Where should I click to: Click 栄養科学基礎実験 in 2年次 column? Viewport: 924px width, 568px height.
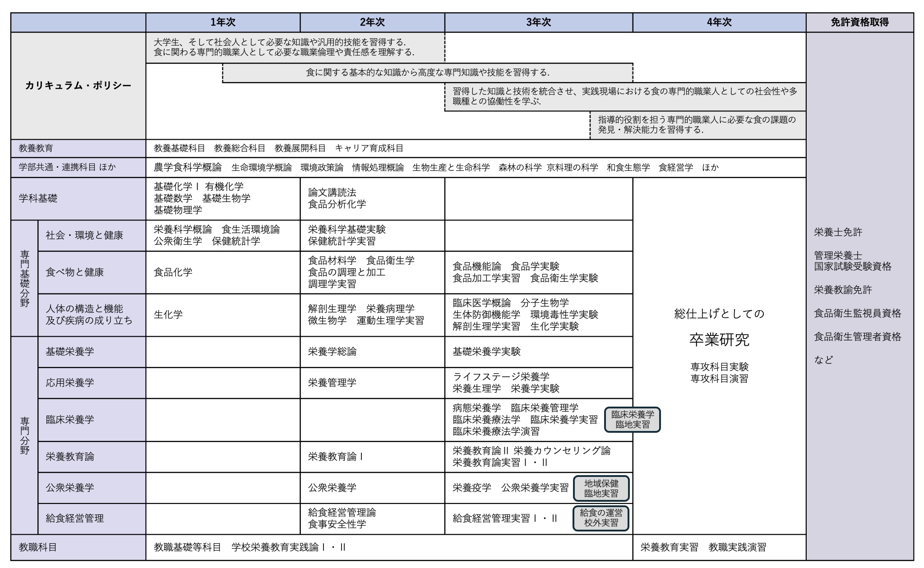[x=347, y=229]
